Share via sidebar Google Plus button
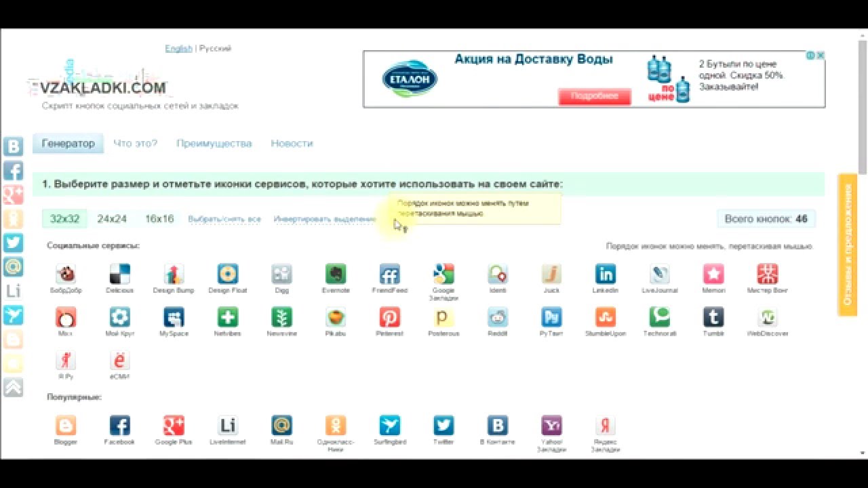This screenshot has height=488, width=868. 13,195
